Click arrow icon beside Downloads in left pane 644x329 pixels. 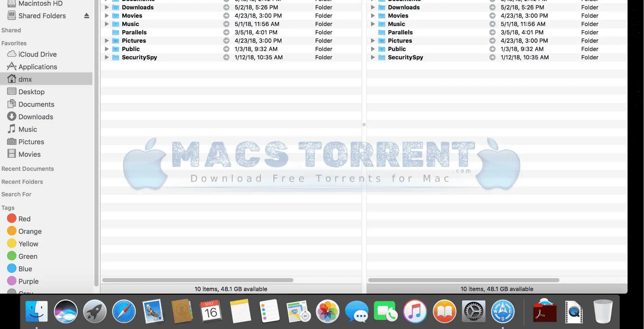[226, 7]
